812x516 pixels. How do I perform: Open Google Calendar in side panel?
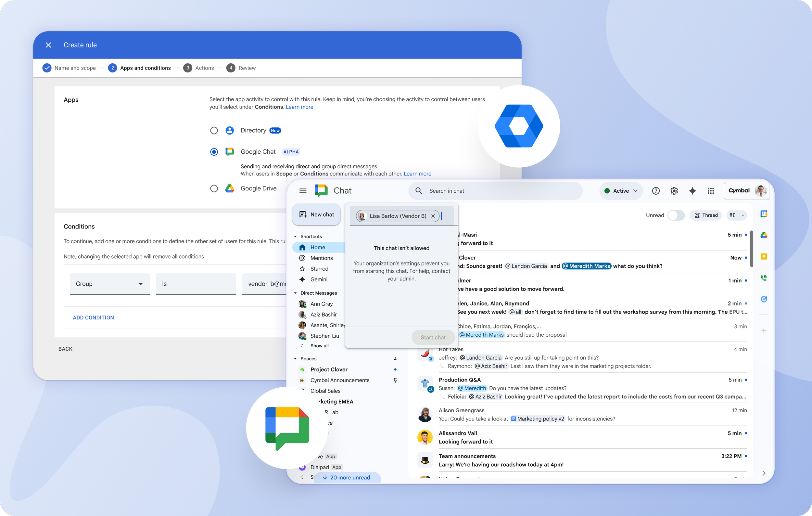(764, 214)
